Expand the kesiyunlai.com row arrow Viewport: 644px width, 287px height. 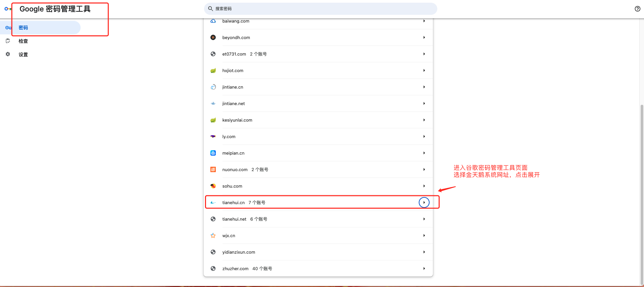click(424, 120)
